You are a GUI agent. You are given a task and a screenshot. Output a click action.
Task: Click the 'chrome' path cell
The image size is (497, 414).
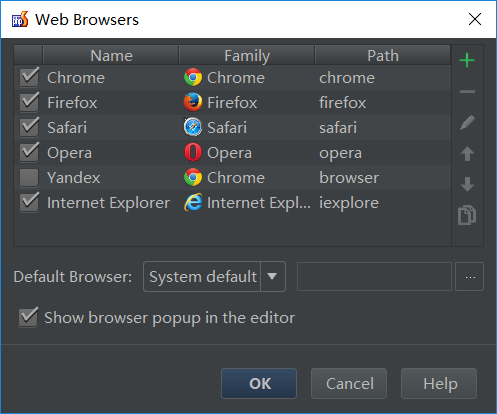(x=383, y=78)
